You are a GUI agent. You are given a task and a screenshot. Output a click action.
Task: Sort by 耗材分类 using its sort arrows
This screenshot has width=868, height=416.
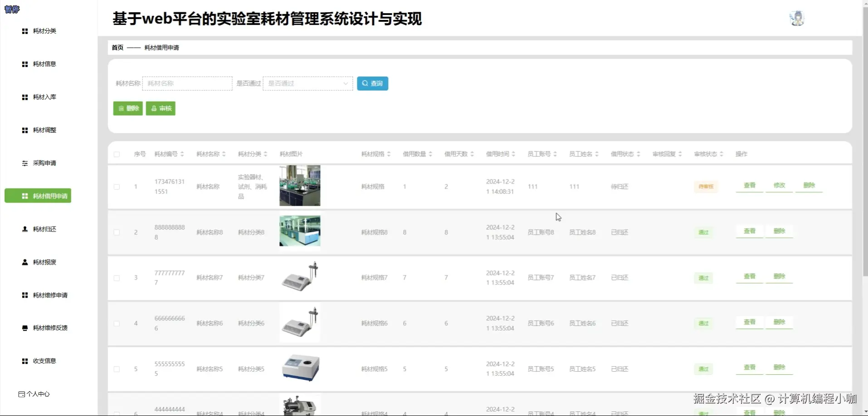(265, 154)
